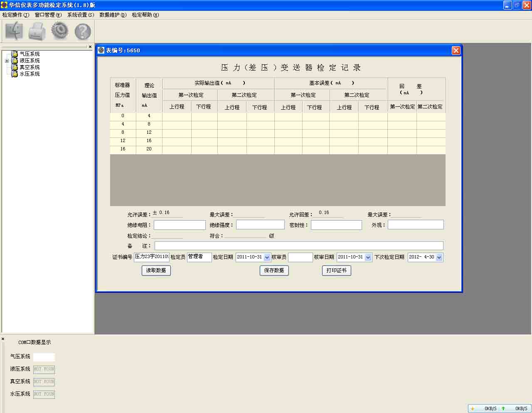Select the 气压系统 tree icon
532x413 pixels.
click(15, 54)
